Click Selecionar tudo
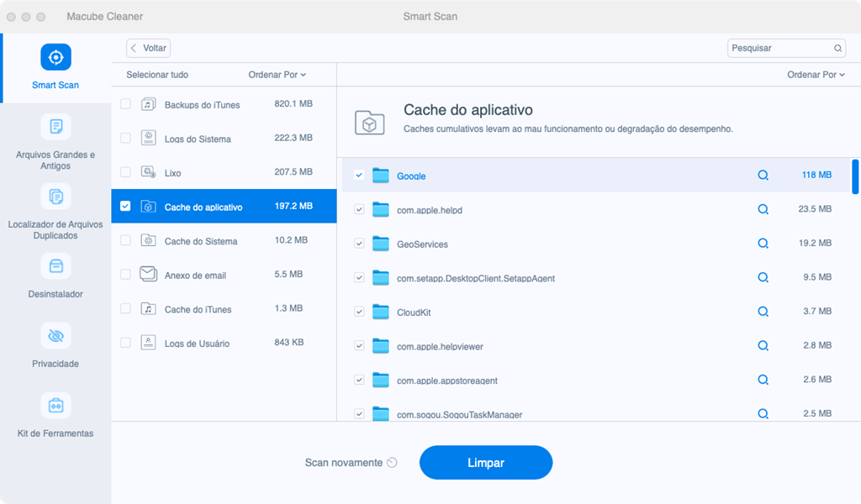Screen dimensions: 861x504 [157, 75]
